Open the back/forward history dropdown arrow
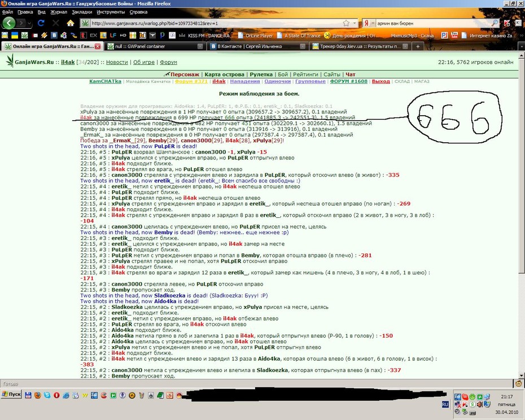The width and height of the screenshot is (525, 420). [x=30, y=24]
